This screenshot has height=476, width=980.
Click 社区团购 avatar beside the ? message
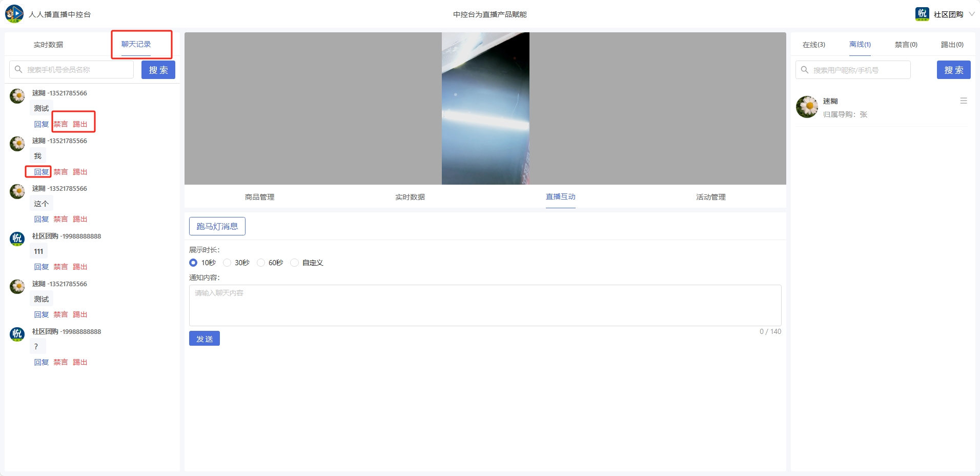(x=17, y=334)
